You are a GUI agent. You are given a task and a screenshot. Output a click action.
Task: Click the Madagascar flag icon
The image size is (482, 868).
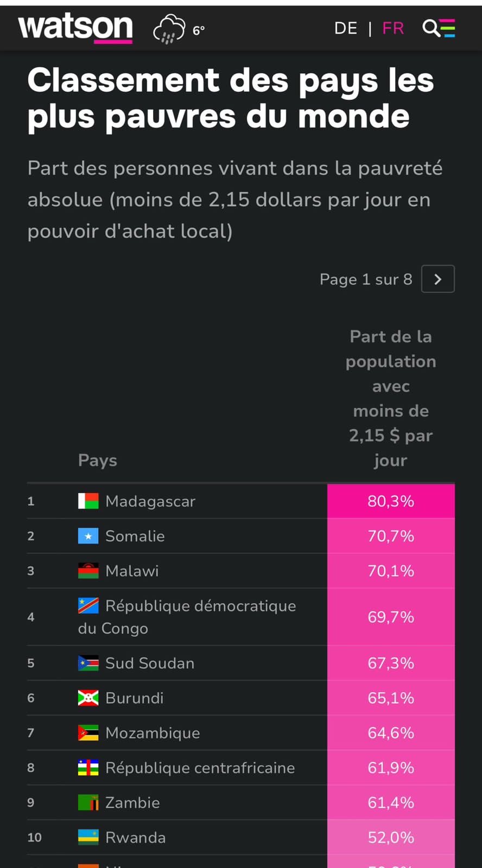[88, 501]
